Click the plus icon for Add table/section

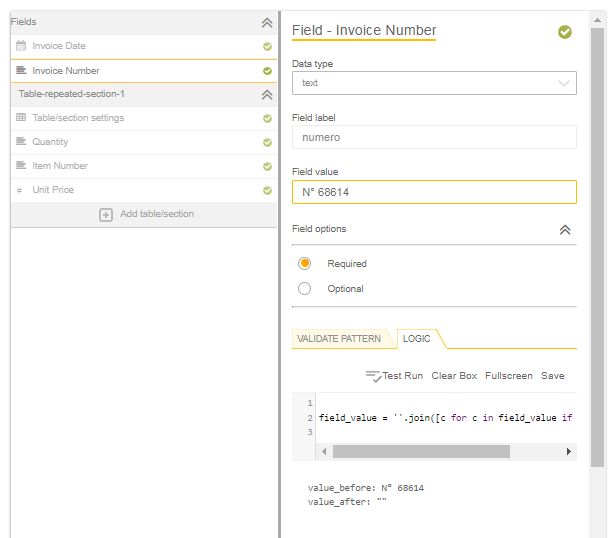(106, 215)
